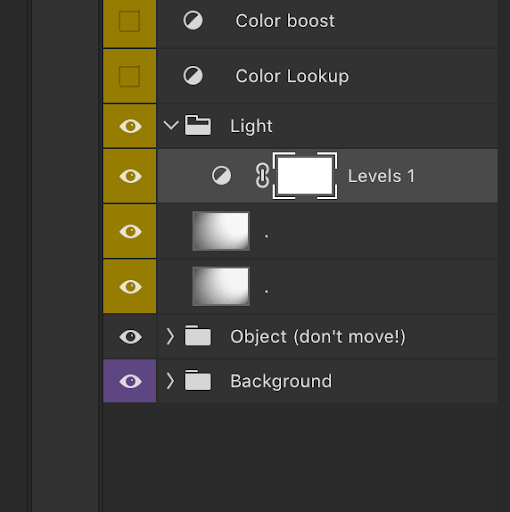The width and height of the screenshot is (510, 512).
Task: Click the chain link icon on Levels 1
Action: pos(262,176)
